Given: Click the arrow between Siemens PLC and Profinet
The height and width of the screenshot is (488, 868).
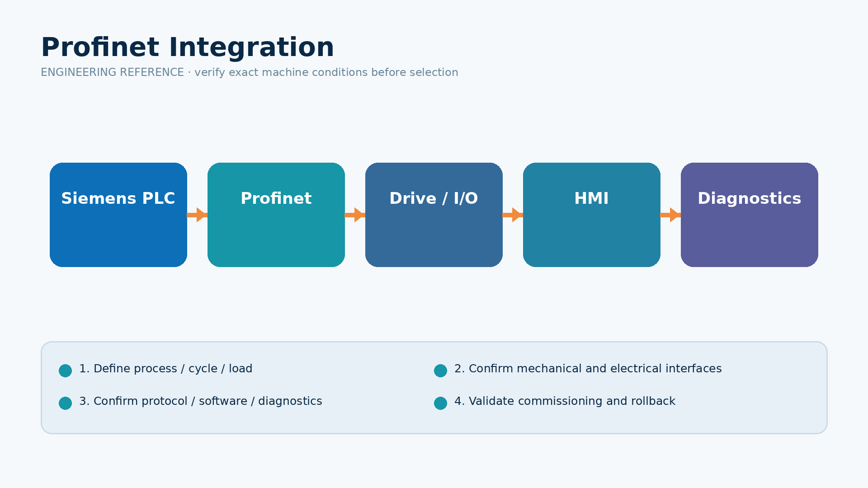Looking at the screenshot, I should 198,215.
